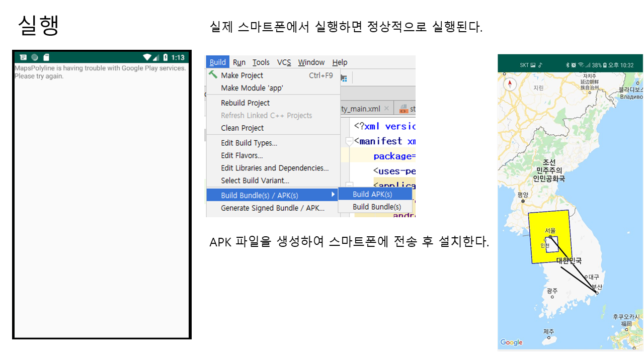
Task: Tap the circular icon in emulator status bar
Action: pyautogui.click(x=35, y=57)
